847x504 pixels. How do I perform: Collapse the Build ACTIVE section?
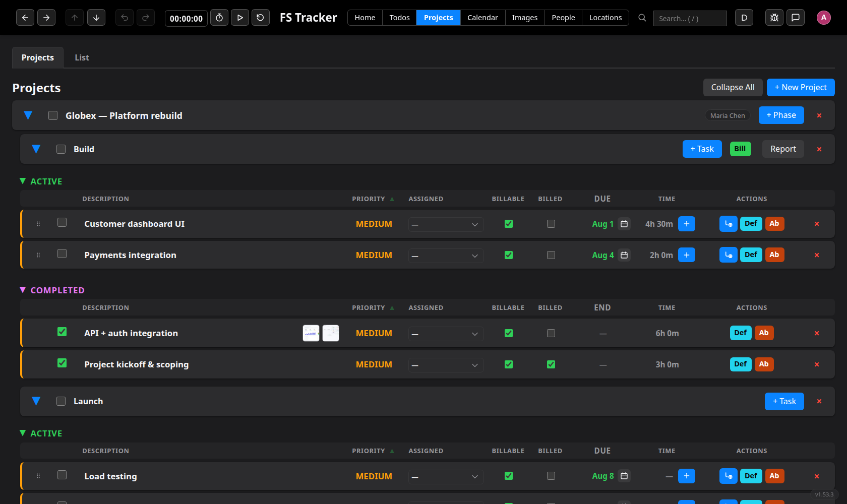(22, 181)
